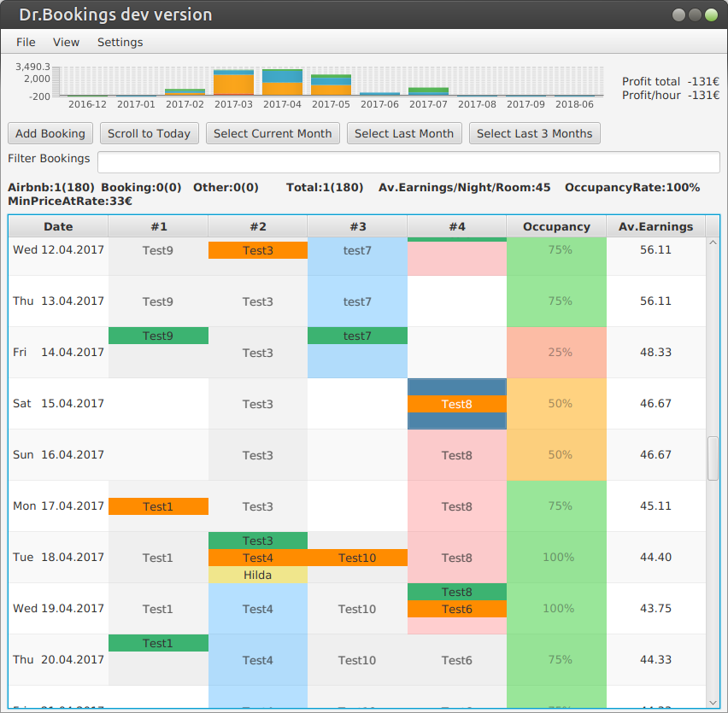
Task: Click orange Test3 booking on Wed 12.04.2017
Action: (x=258, y=250)
